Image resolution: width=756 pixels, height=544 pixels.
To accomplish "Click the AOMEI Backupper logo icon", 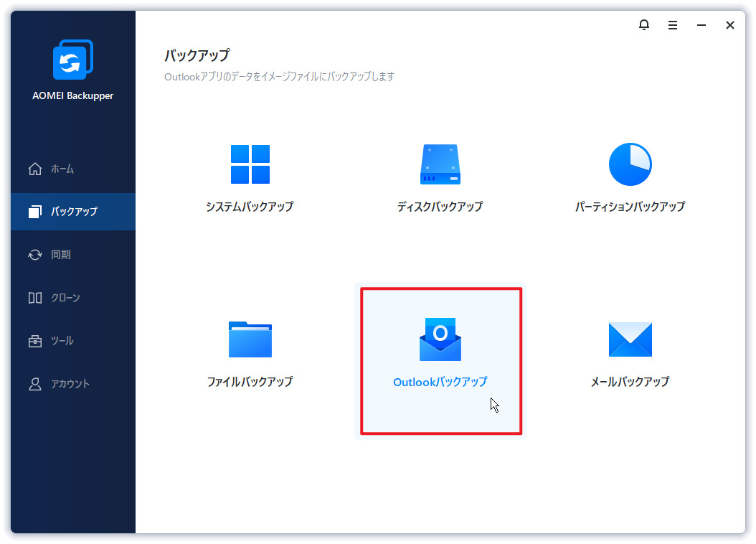I will (x=73, y=60).
